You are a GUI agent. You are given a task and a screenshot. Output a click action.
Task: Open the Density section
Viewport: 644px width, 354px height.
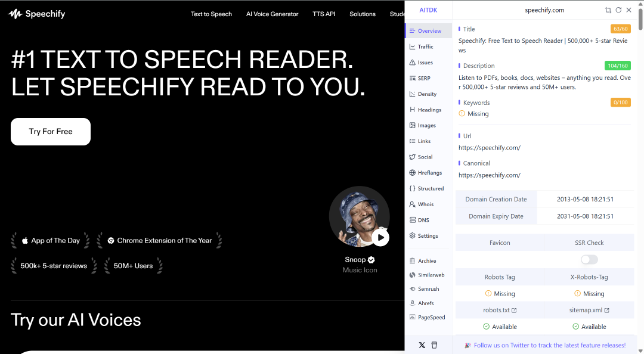pyautogui.click(x=428, y=94)
